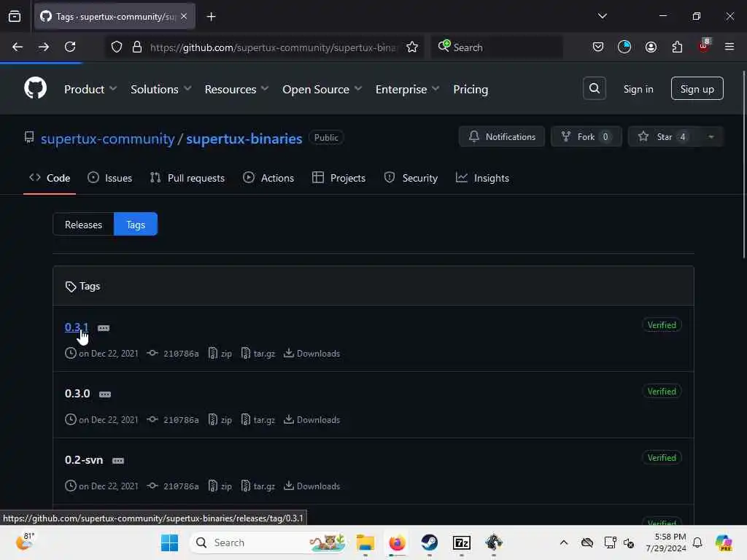Click the Sign up button
Screen dimensions: 747x560
coord(697,88)
